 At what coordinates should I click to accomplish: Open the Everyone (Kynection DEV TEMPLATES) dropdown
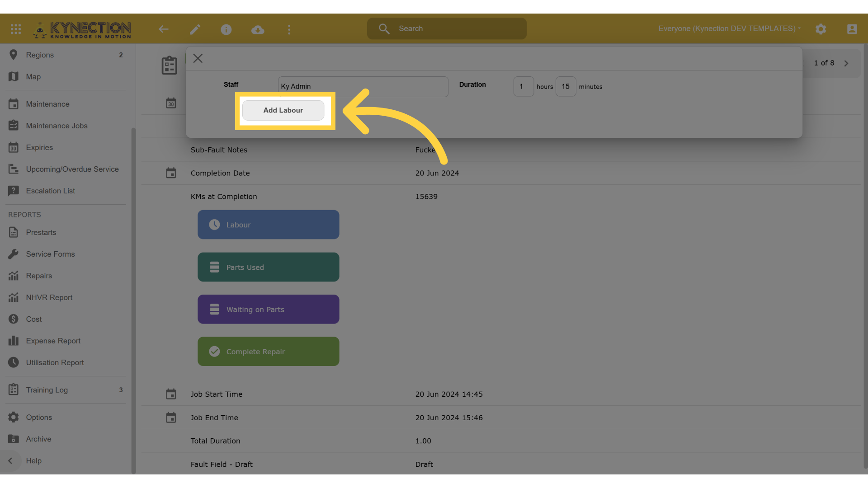point(729,28)
